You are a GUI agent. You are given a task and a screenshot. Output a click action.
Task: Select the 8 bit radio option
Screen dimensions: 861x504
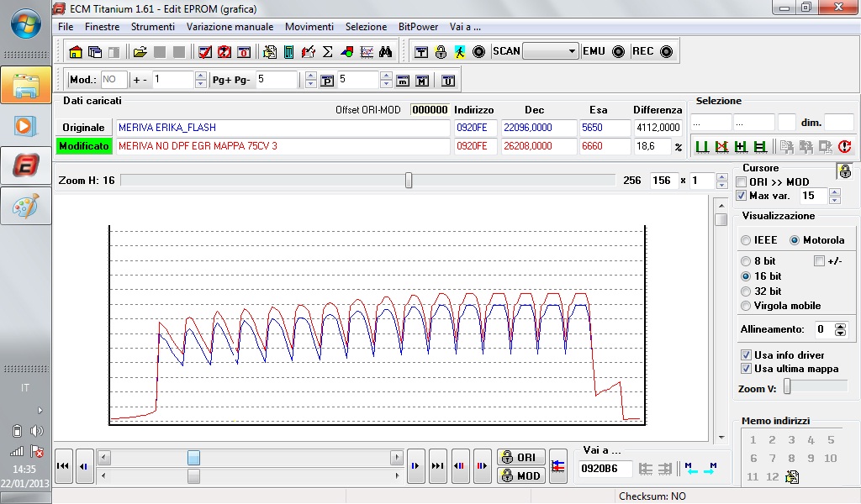746,261
